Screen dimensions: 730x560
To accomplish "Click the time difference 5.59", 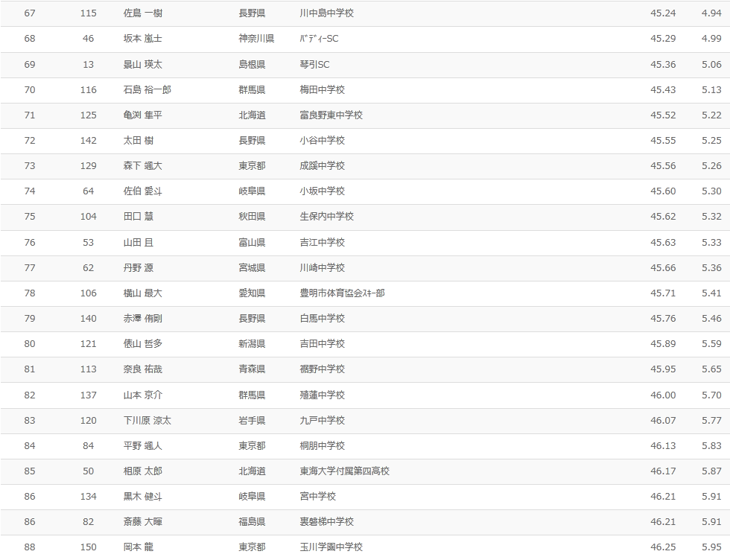I will (711, 344).
